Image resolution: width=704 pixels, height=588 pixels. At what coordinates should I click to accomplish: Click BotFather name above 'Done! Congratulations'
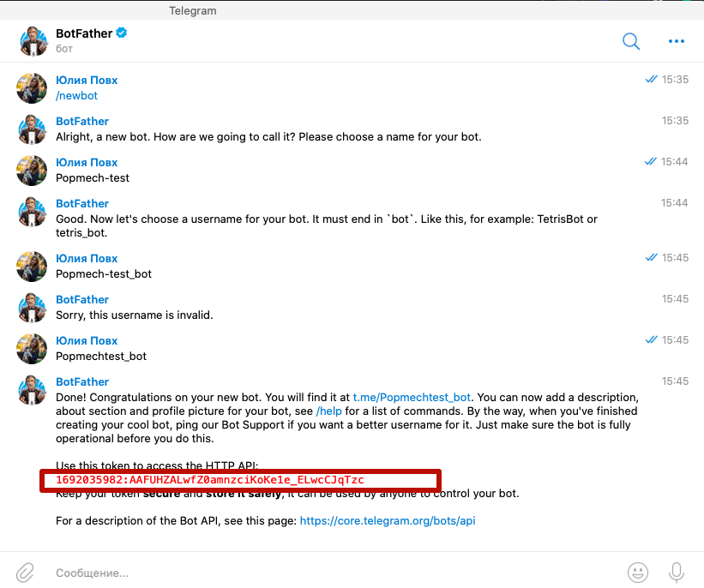coord(82,381)
